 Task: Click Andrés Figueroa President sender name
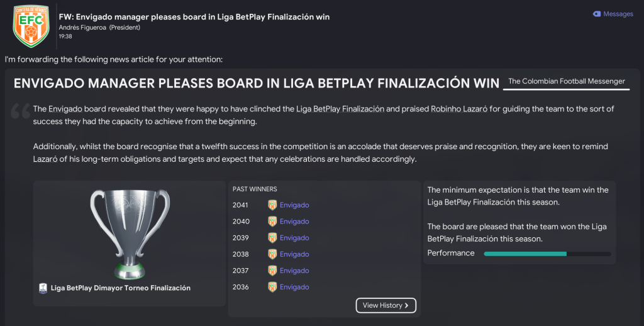(99, 28)
